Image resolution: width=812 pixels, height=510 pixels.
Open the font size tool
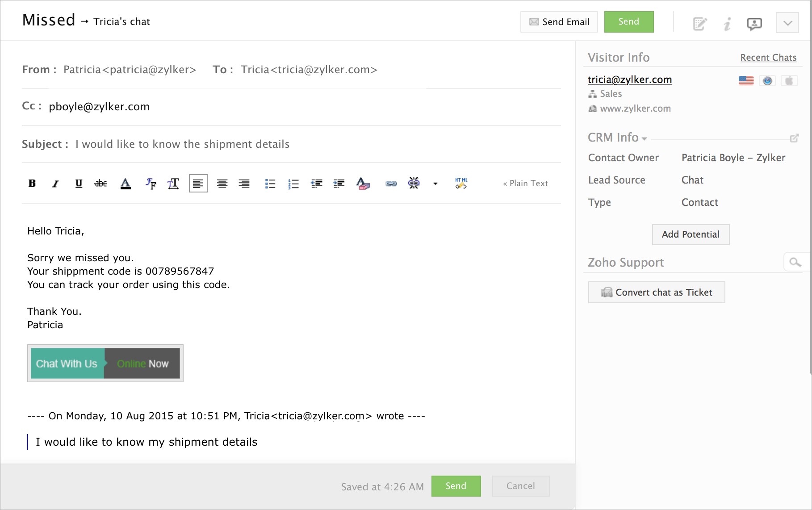click(173, 184)
